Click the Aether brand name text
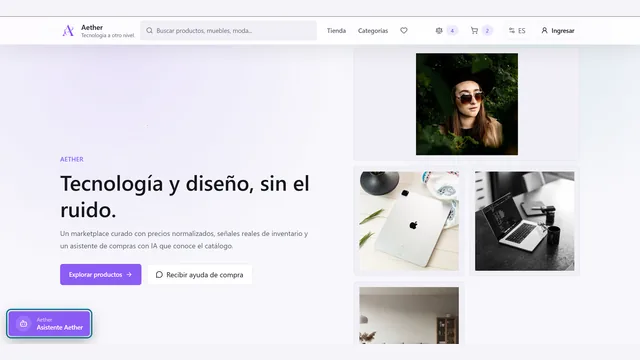640x360 pixels. tap(92, 27)
